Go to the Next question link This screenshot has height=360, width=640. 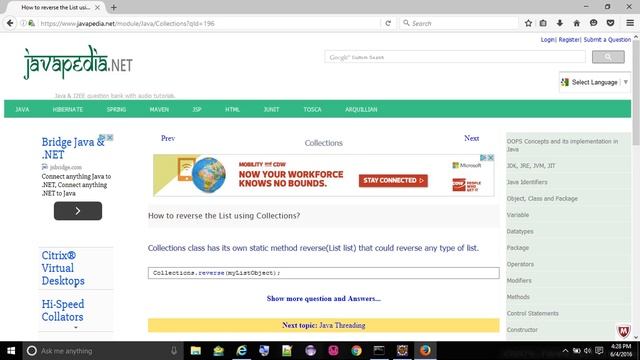(x=471, y=138)
